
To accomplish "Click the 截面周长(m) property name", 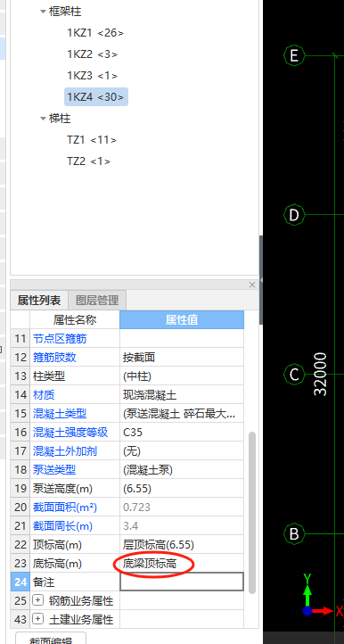I will pyautogui.click(x=62, y=526).
